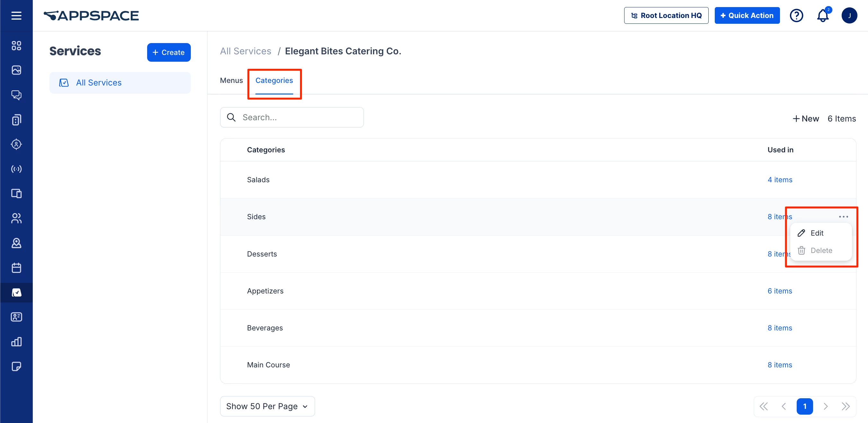Open Root Location HQ selector

666,15
